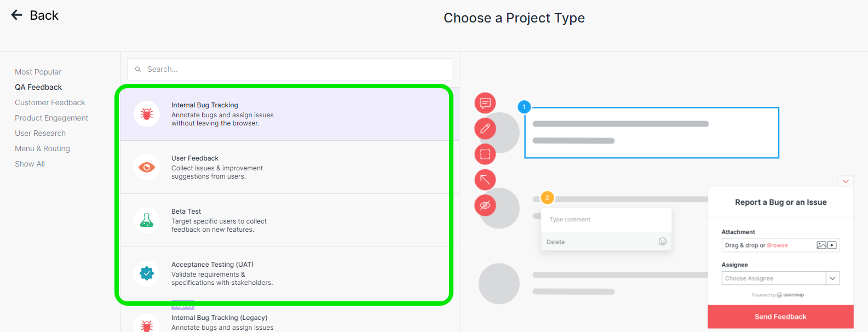
Task: Choose the dashed rectangle selection tool
Action: 485,154
